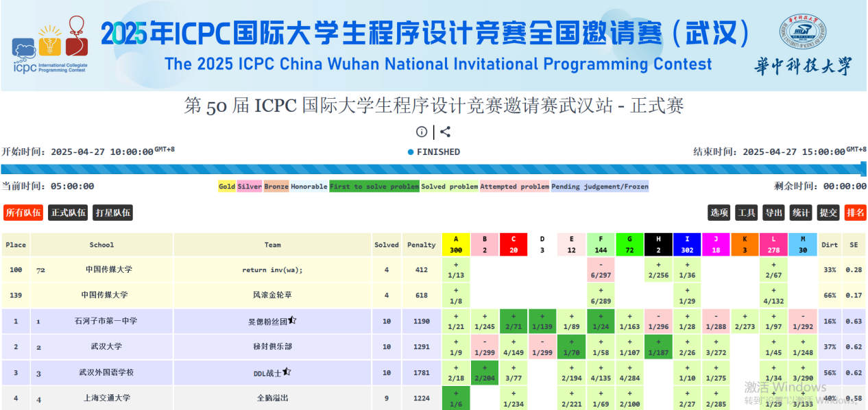Toggle the 正式队伍 official teams filter
The width and height of the screenshot is (868, 410).
point(68,213)
